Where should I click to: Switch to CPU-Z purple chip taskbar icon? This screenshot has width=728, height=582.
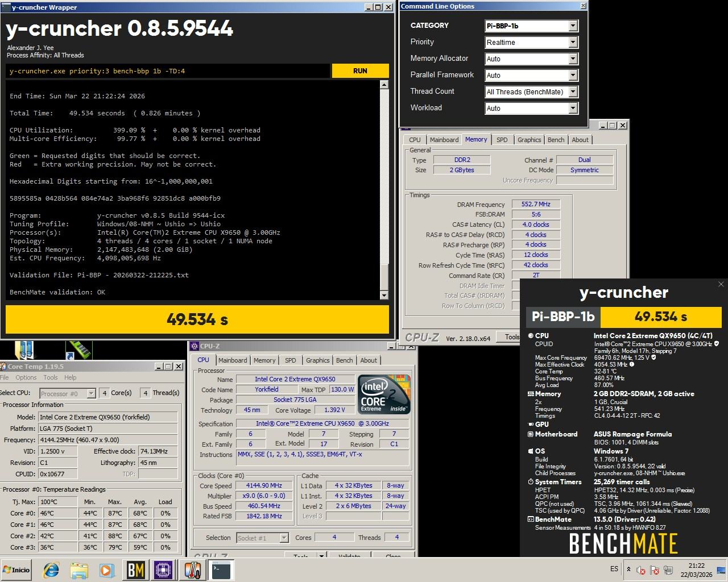(164, 569)
